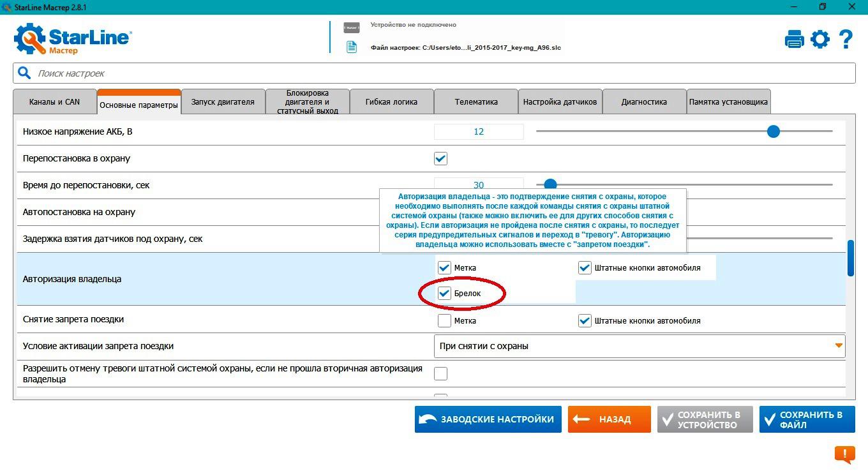
Task: Click the Время до перепостановки value field
Action: (479, 184)
